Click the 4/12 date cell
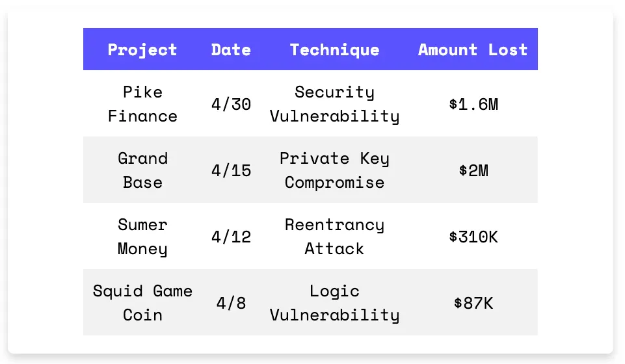This screenshot has height=364, width=625. (231, 237)
